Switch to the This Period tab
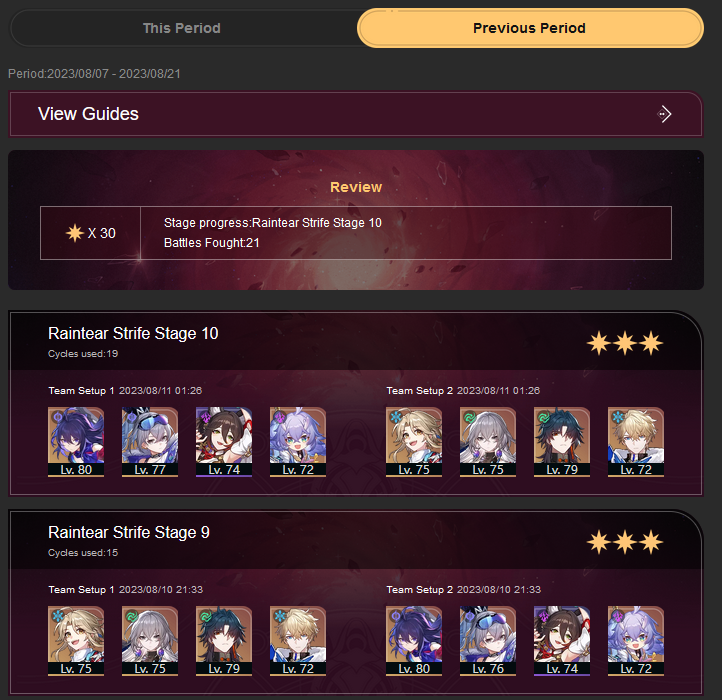The image size is (722, 700). point(181,28)
